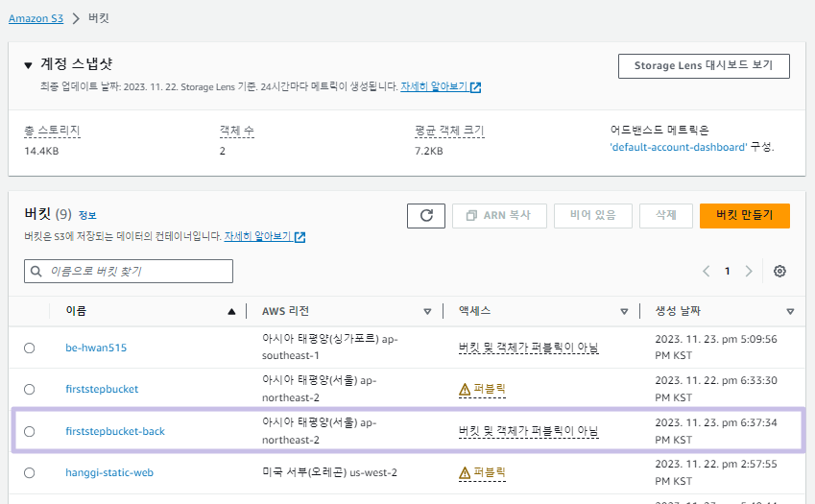Image resolution: width=815 pixels, height=504 pixels.
Task: Click the 평균 객체 크기 metric label
Action: [449, 131]
